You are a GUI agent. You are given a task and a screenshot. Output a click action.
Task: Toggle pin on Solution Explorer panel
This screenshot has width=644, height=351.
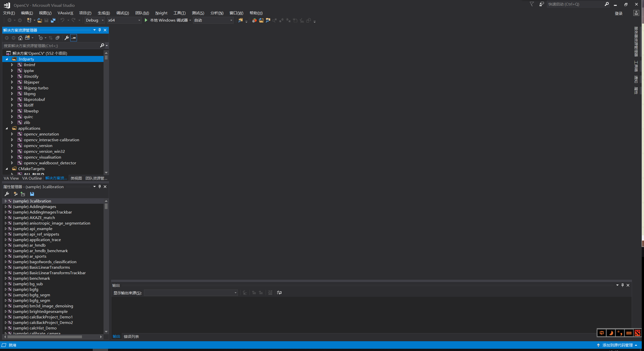pos(100,30)
